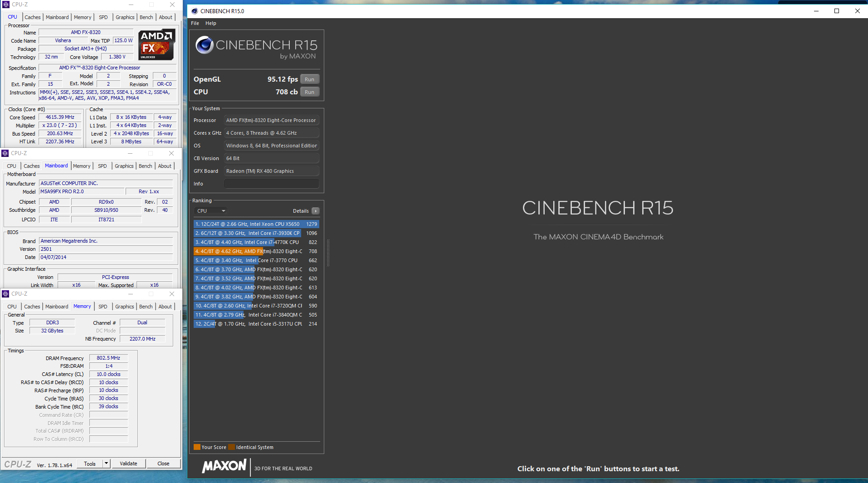868x483 pixels.
Task: Click the 4615.39 MHz core speed value
Action: click(x=60, y=117)
